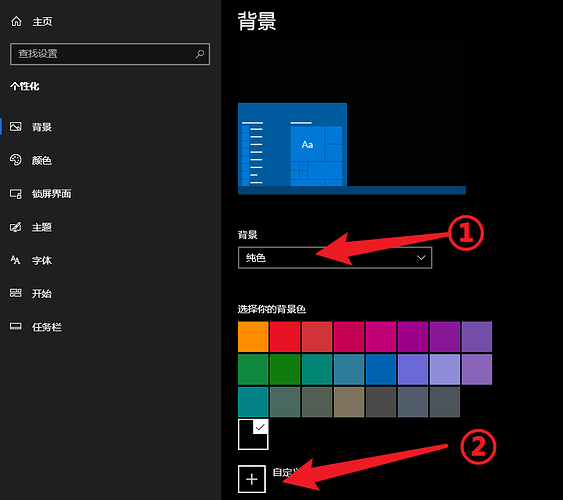The width and height of the screenshot is (563, 500).
Task: Click the 字体 font icon
Action: click(x=15, y=260)
